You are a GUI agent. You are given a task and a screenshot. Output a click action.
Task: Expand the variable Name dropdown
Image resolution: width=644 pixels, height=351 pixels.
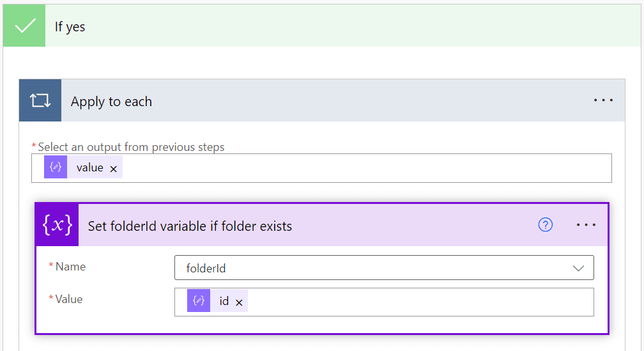click(x=578, y=269)
